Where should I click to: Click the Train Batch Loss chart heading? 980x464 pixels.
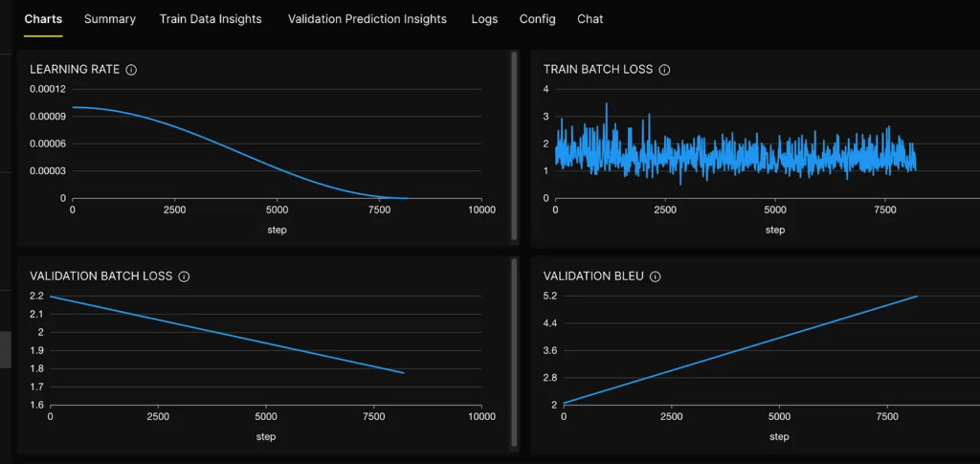(x=597, y=70)
